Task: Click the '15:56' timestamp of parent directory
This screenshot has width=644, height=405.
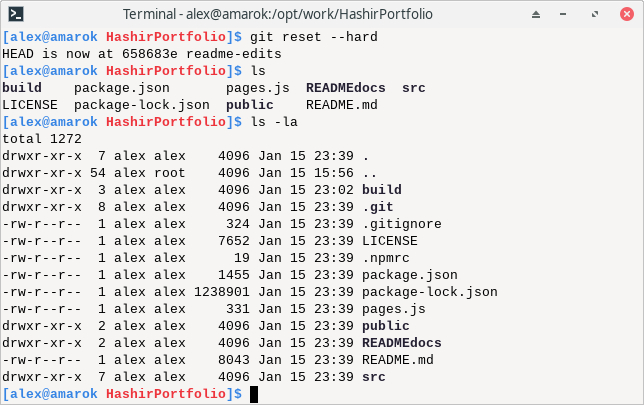Action: [334, 173]
